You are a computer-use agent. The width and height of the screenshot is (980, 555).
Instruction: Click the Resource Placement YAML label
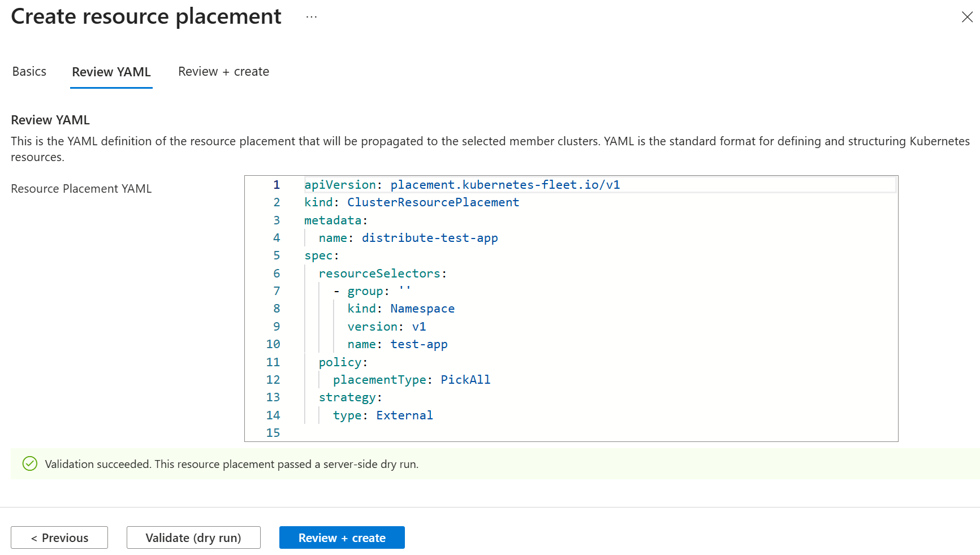click(81, 189)
